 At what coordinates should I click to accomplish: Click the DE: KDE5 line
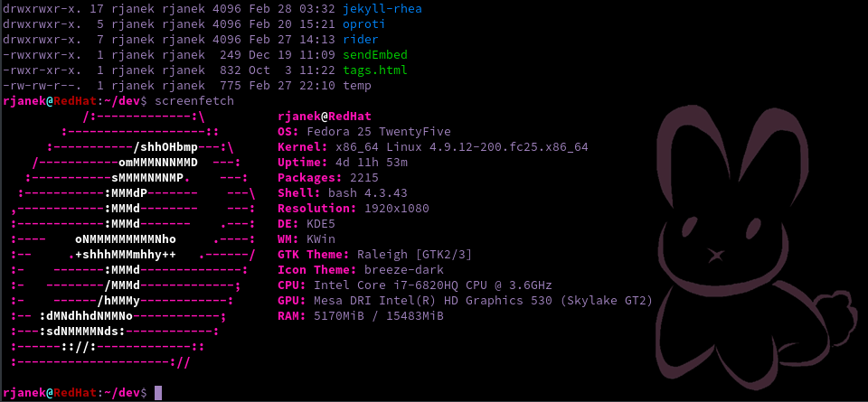click(x=307, y=224)
